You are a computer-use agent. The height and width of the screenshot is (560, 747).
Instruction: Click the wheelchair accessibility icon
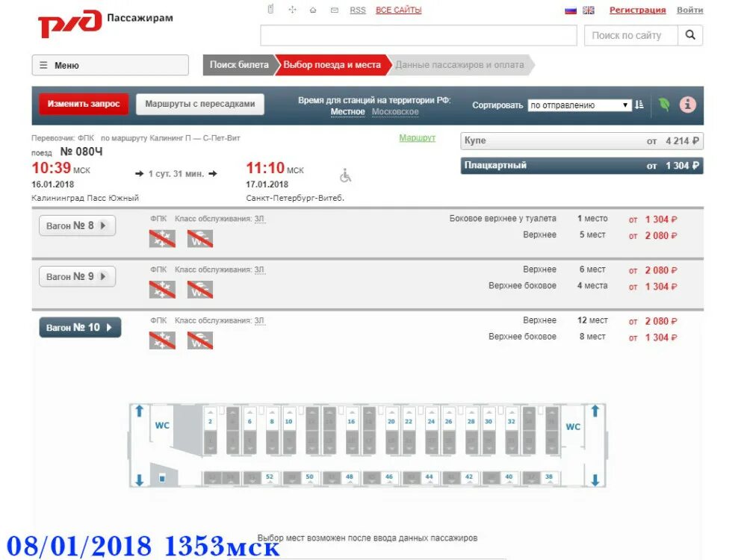click(x=344, y=174)
